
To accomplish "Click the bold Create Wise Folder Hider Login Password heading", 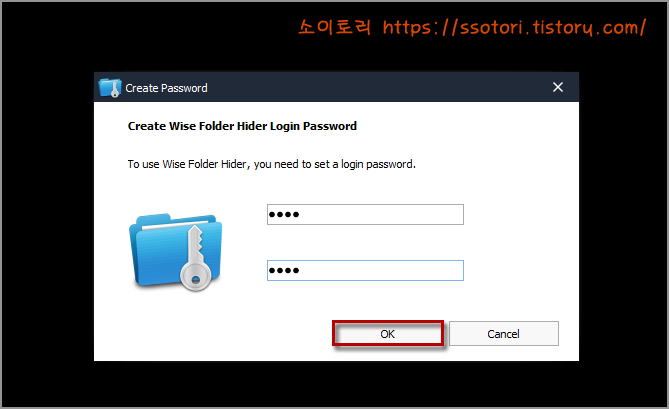I will [242, 126].
